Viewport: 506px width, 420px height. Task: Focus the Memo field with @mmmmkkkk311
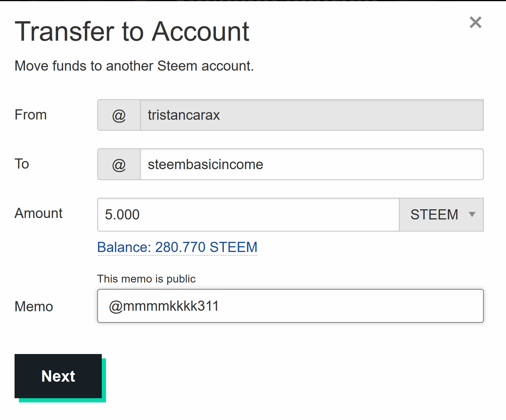coord(290,306)
